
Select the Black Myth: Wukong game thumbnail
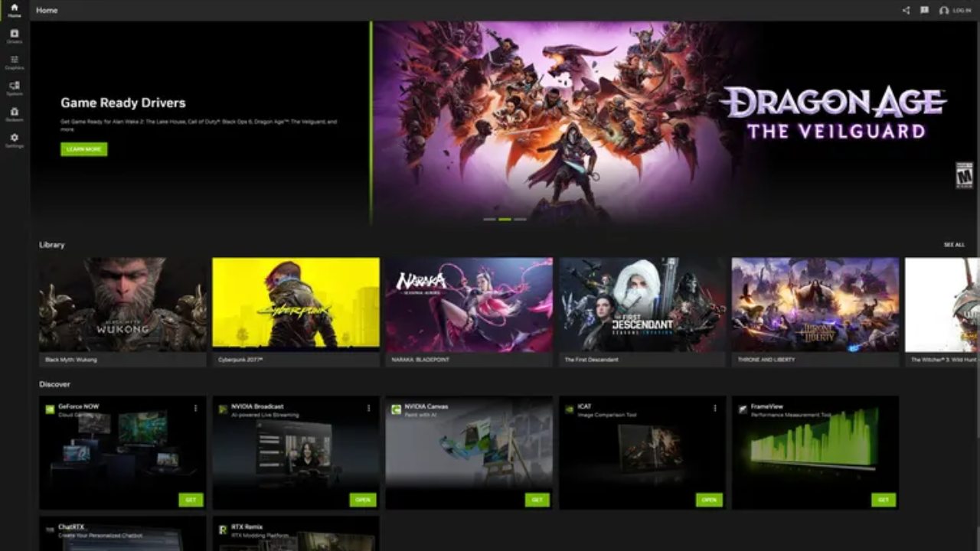(x=122, y=305)
